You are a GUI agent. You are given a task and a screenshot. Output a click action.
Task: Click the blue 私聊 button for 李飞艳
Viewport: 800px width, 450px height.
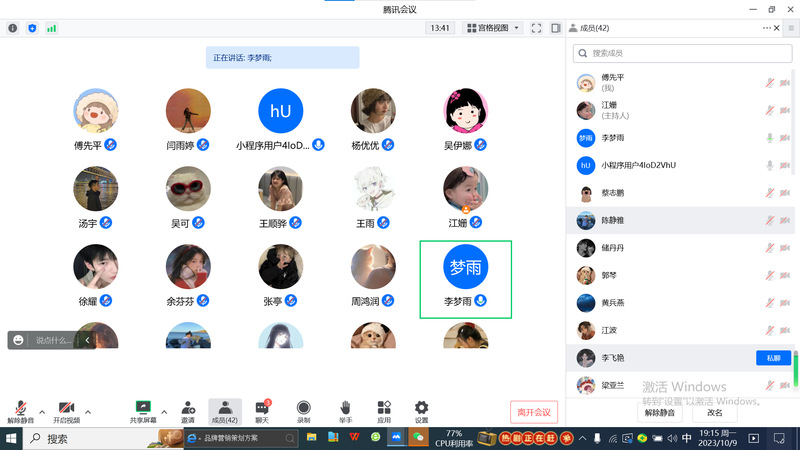(x=773, y=357)
